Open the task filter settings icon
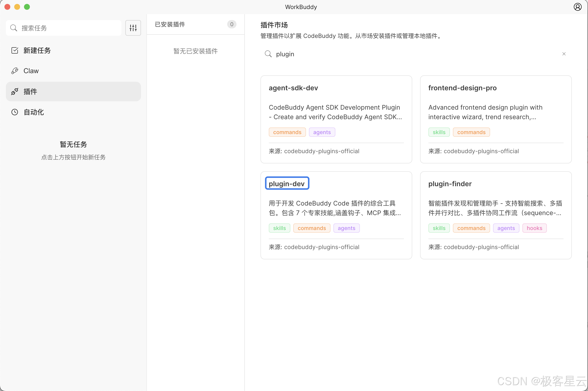The width and height of the screenshot is (588, 391). coord(133,28)
